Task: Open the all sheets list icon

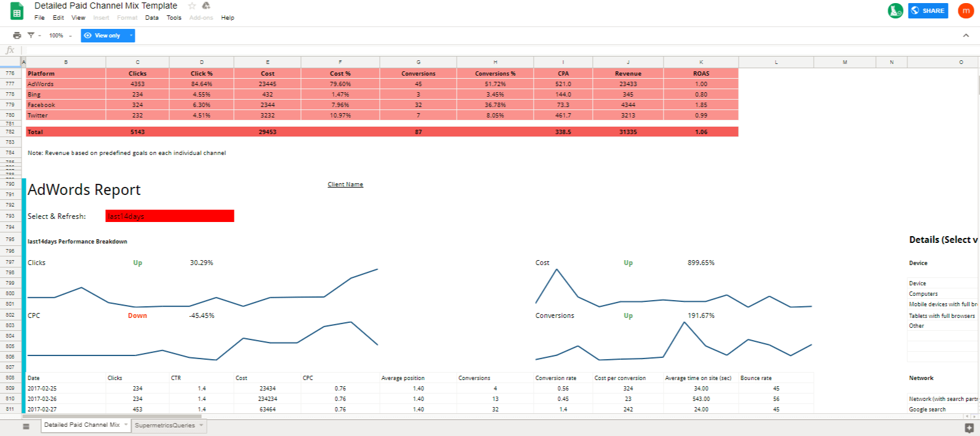Action: pyautogui.click(x=26, y=426)
